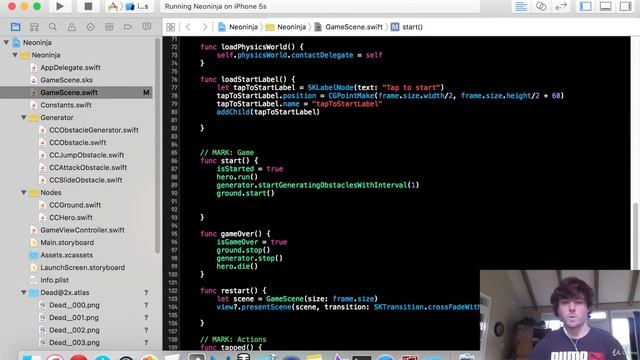Place cursor on 'func gameOver()' line
640x360 pixels.
(235, 234)
